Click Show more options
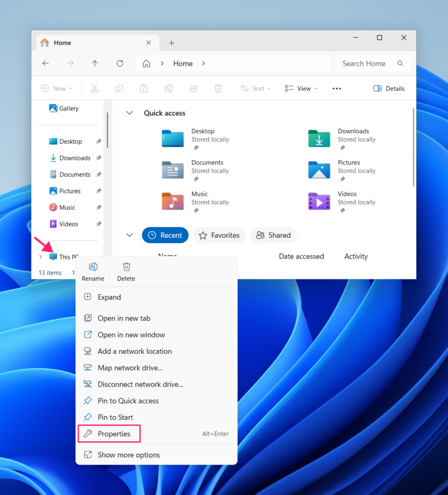448x495 pixels. tap(157, 455)
